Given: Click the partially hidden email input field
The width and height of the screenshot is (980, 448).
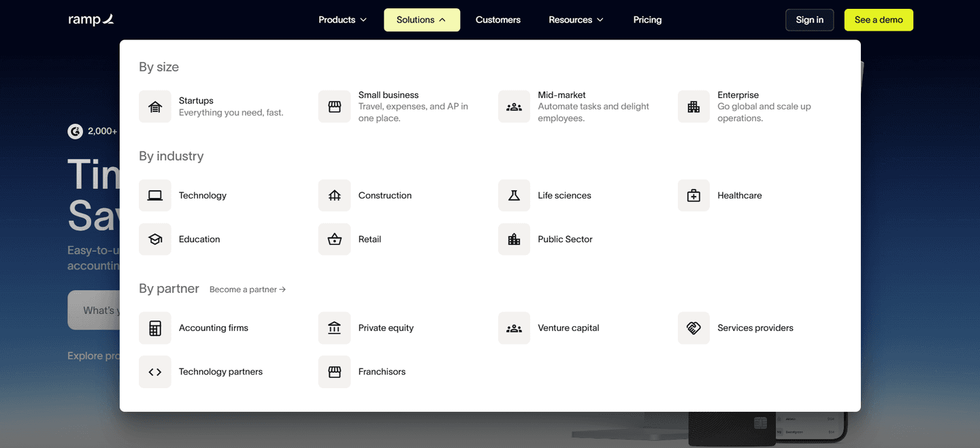Looking at the screenshot, I should click(94, 310).
